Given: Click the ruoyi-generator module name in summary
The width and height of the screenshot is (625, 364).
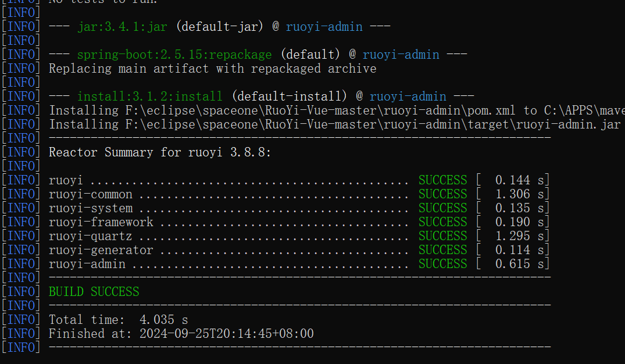Looking at the screenshot, I should click(101, 250).
